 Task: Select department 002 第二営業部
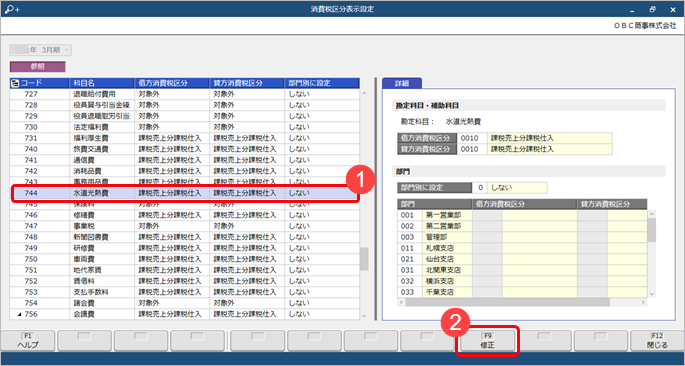pyautogui.click(x=522, y=226)
